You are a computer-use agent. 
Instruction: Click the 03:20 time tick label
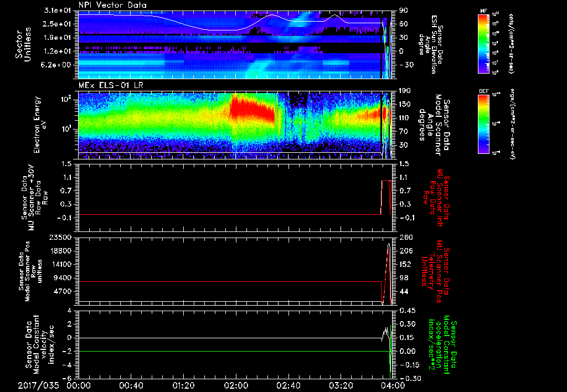pos(341,386)
